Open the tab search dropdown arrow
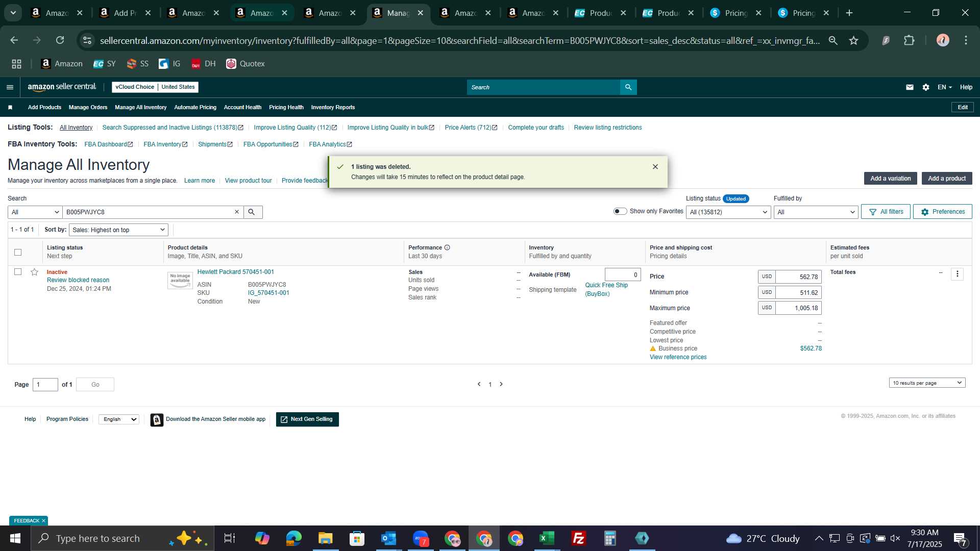Screen dimensions: 980x551 click(x=13, y=13)
